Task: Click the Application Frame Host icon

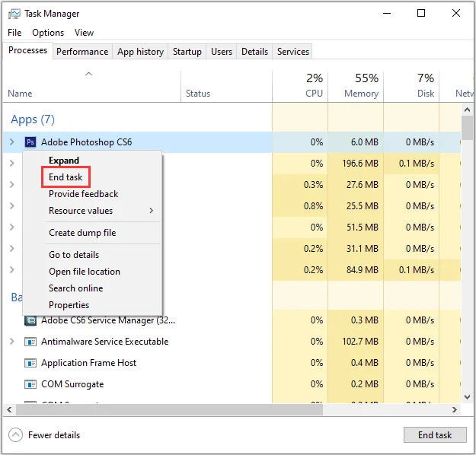Action: (x=30, y=363)
